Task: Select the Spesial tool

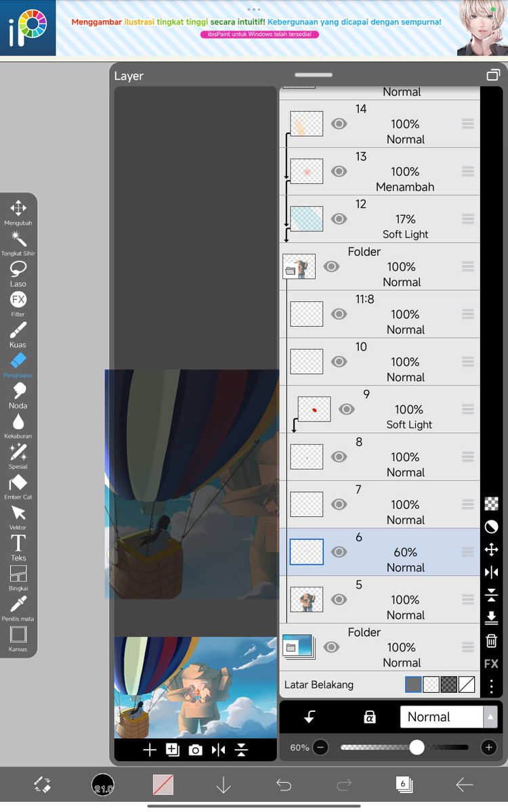Action: [x=18, y=456]
